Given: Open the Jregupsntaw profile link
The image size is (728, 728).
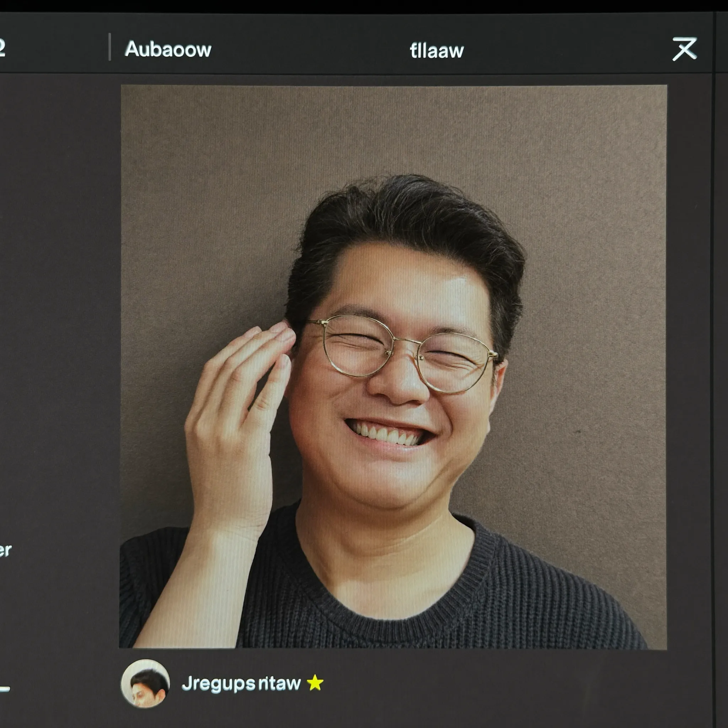Looking at the screenshot, I should [241, 684].
